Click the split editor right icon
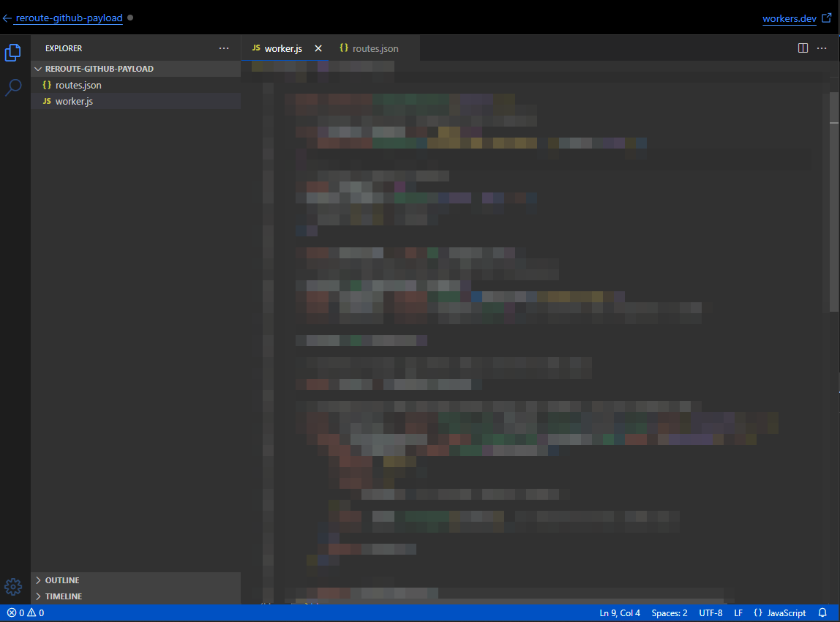The width and height of the screenshot is (840, 622). [803, 48]
